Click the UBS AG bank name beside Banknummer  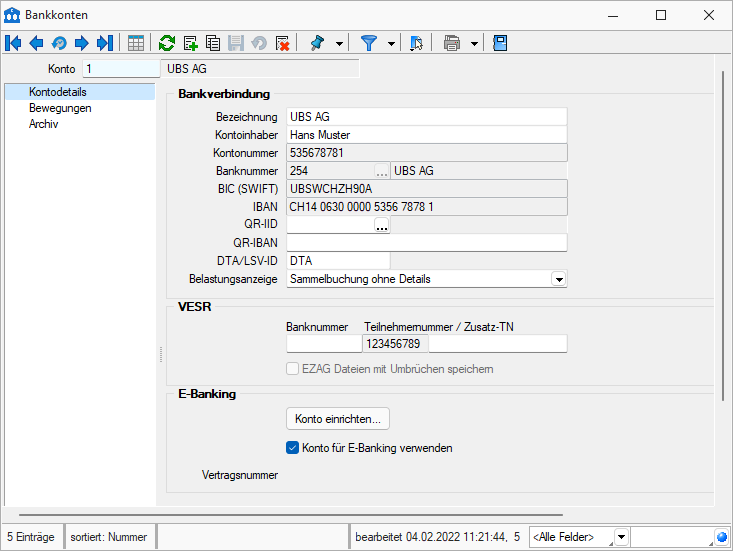479,171
